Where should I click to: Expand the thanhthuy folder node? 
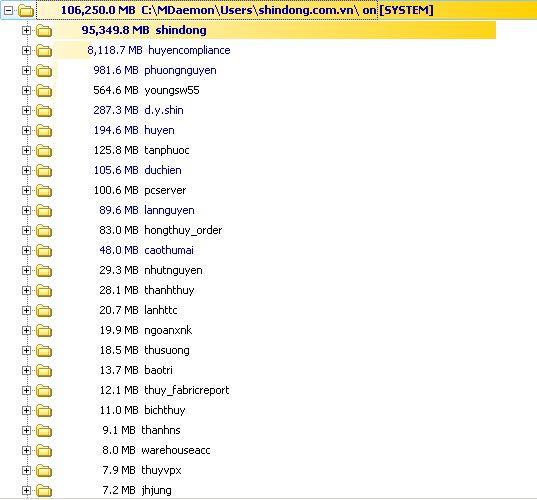tap(26, 290)
